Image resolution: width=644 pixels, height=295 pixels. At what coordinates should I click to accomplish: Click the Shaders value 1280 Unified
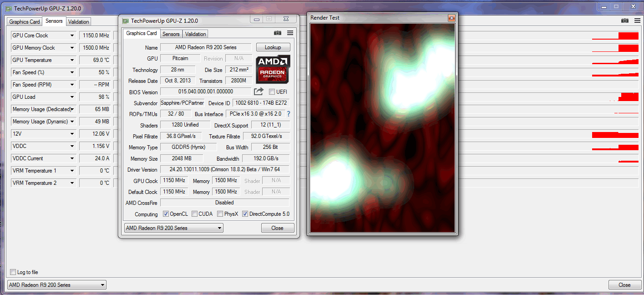(x=185, y=125)
